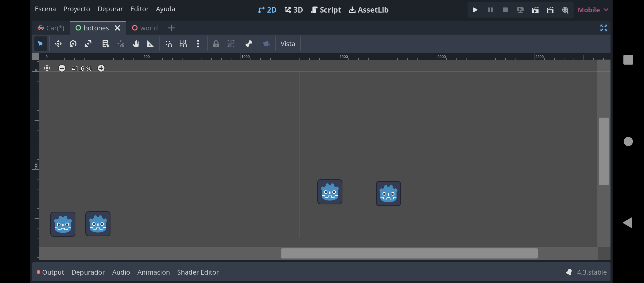Click the list select tool icon
Viewport: 644px width, 283px height.
point(106,43)
